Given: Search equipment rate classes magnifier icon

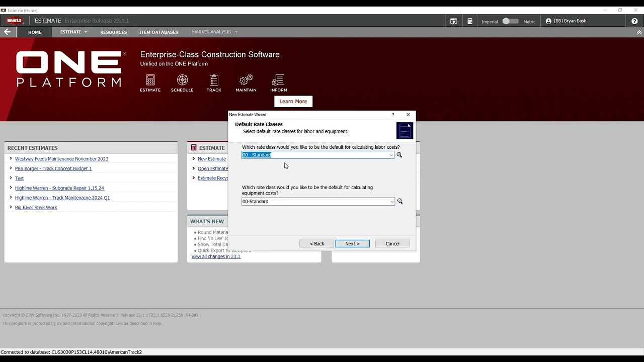Looking at the screenshot, I should tap(400, 201).
